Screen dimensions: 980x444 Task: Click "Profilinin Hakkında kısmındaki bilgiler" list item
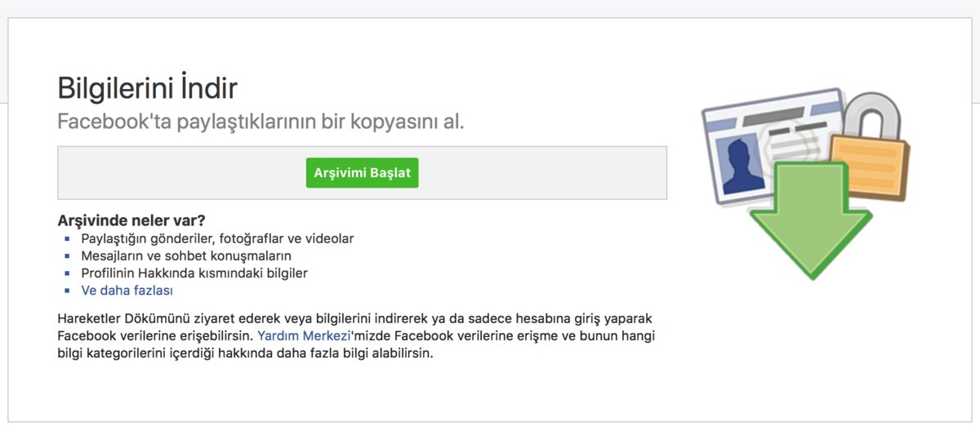(x=194, y=273)
